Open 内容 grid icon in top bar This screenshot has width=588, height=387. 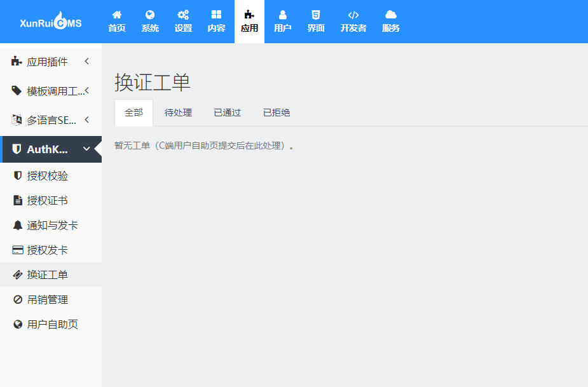click(216, 15)
